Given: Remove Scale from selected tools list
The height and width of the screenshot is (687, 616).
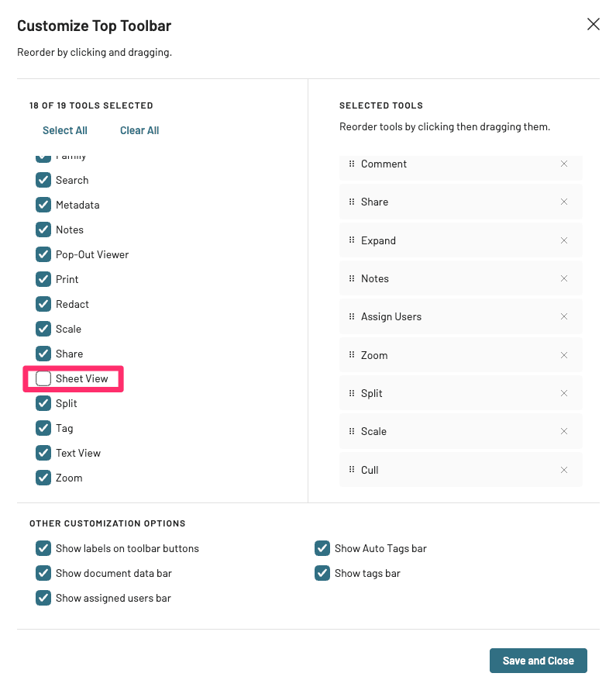Looking at the screenshot, I should coord(564,431).
